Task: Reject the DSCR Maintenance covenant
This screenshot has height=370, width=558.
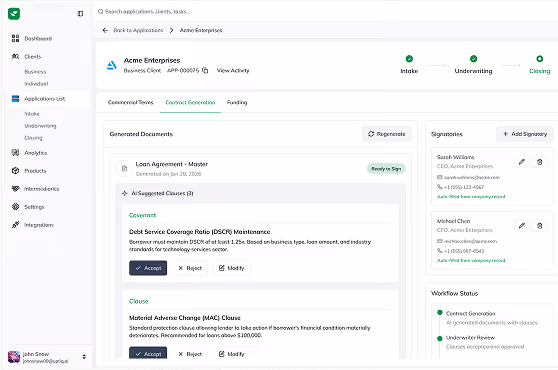Action: coord(190,268)
